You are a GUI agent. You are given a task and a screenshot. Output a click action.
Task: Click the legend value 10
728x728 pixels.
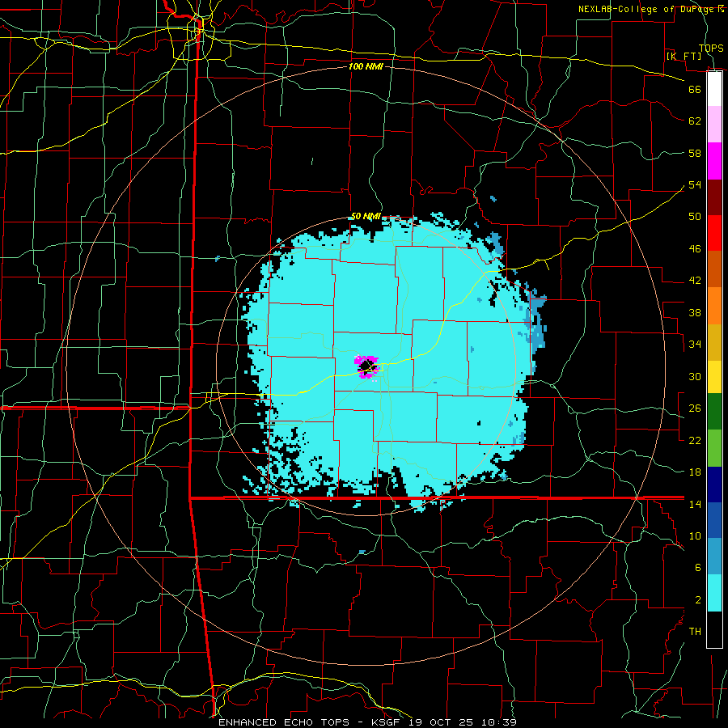pyautogui.click(x=695, y=536)
